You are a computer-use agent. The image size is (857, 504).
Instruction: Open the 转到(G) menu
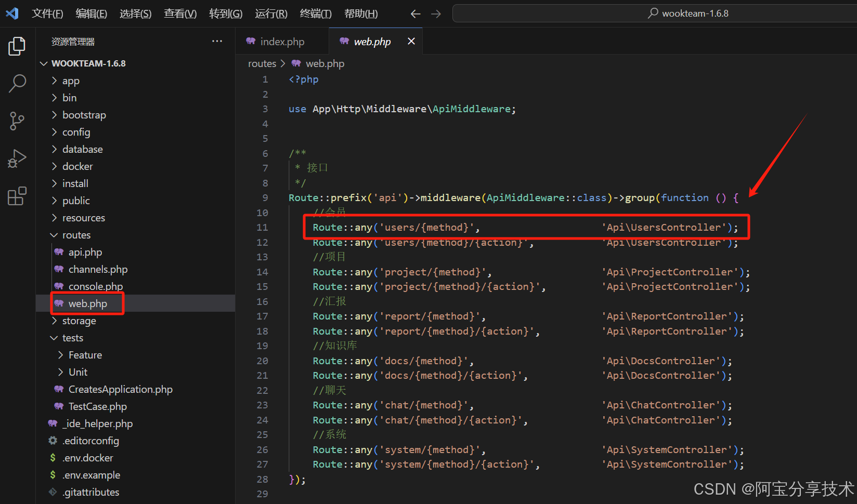click(x=226, y=14)
